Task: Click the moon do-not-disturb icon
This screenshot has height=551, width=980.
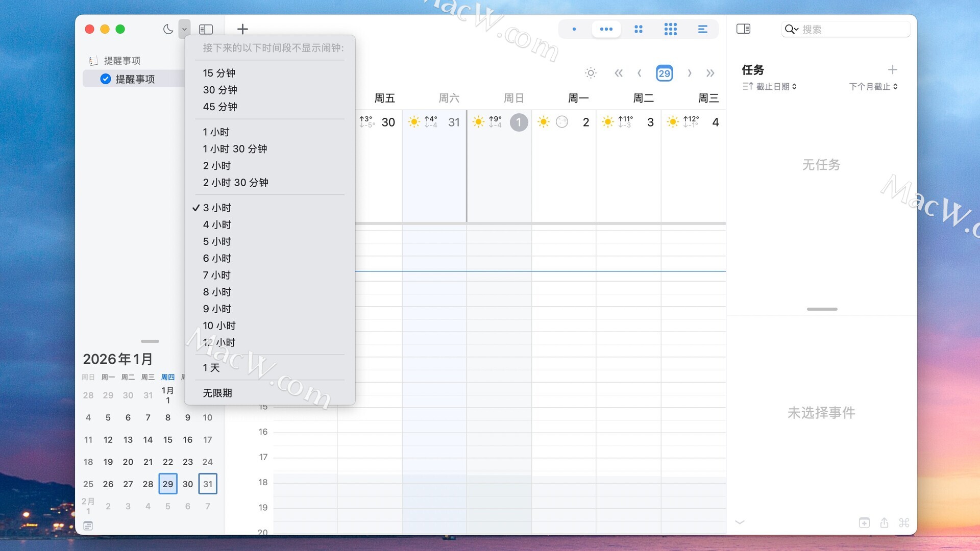Action: (168, 29)
